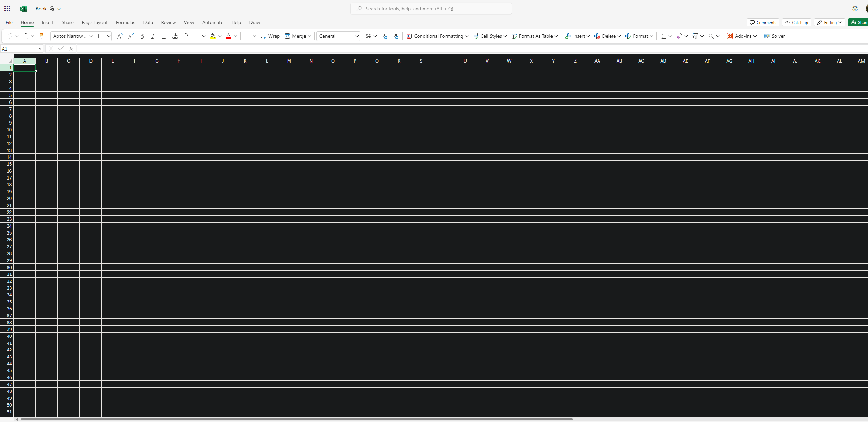Toggle Wrap text
This screenshot has height=422, width=868.
270,36
